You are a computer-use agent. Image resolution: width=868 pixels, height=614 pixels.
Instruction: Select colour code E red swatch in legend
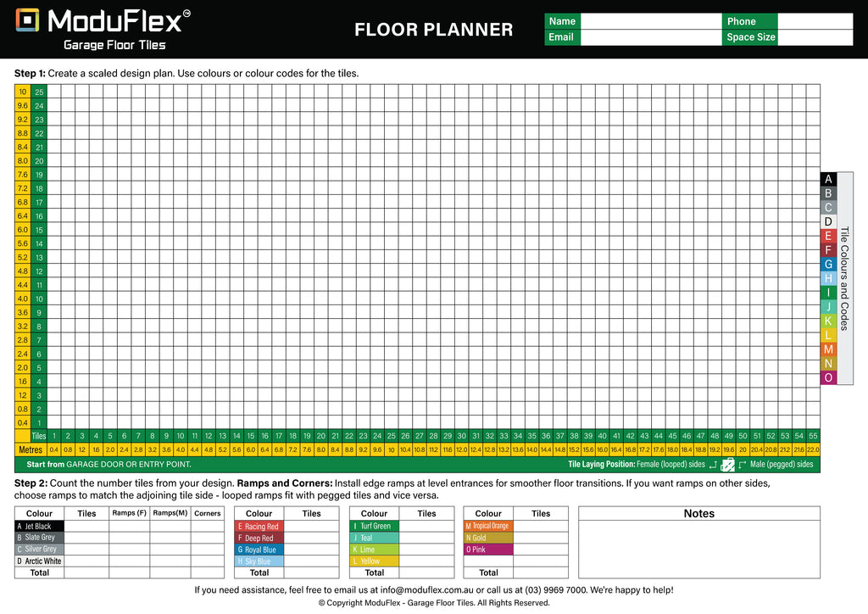[828, 237]
